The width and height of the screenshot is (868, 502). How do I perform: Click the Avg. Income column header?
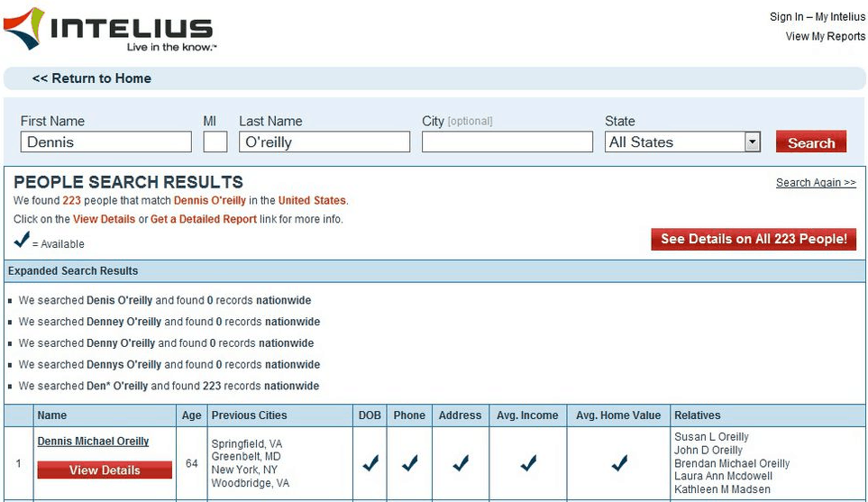[x=527, y=415]
